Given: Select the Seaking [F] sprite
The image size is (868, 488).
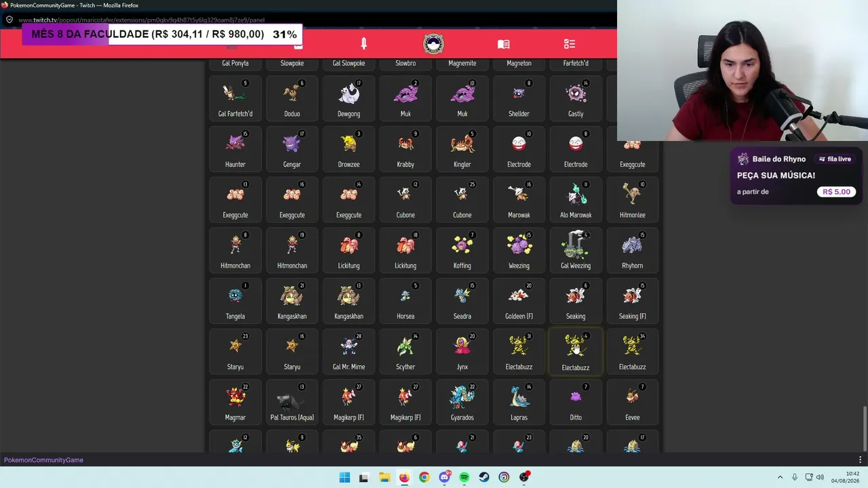Looking at the screenshot, I should point(632,296).
